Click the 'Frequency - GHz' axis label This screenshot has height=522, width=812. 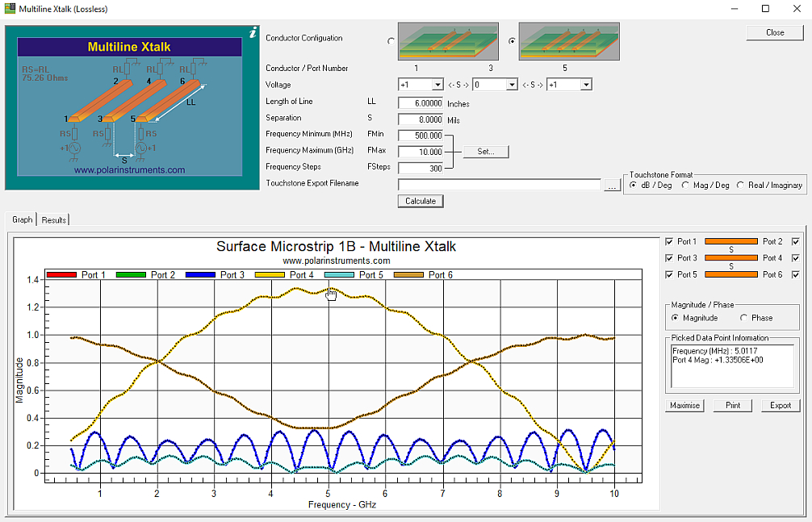click(x=341, y=504)
